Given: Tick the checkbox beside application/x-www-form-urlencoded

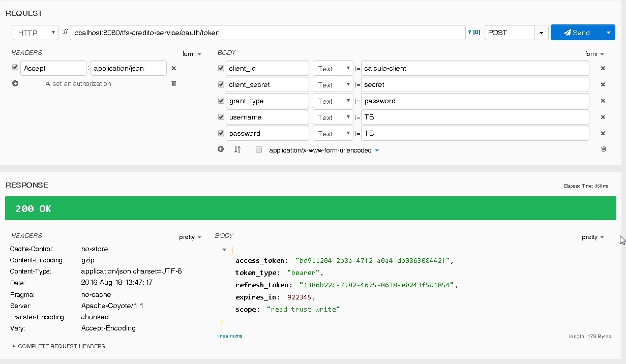Looking at the screenshot, I should [259, 150].
